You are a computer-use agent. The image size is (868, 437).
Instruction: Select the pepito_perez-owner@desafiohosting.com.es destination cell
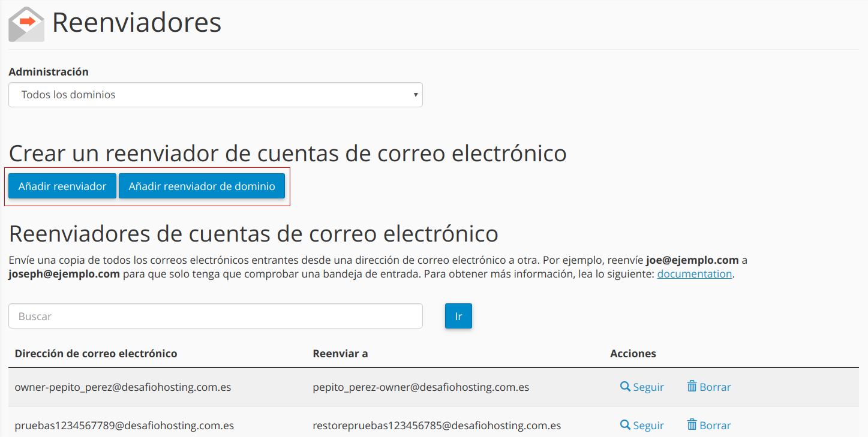421,387
